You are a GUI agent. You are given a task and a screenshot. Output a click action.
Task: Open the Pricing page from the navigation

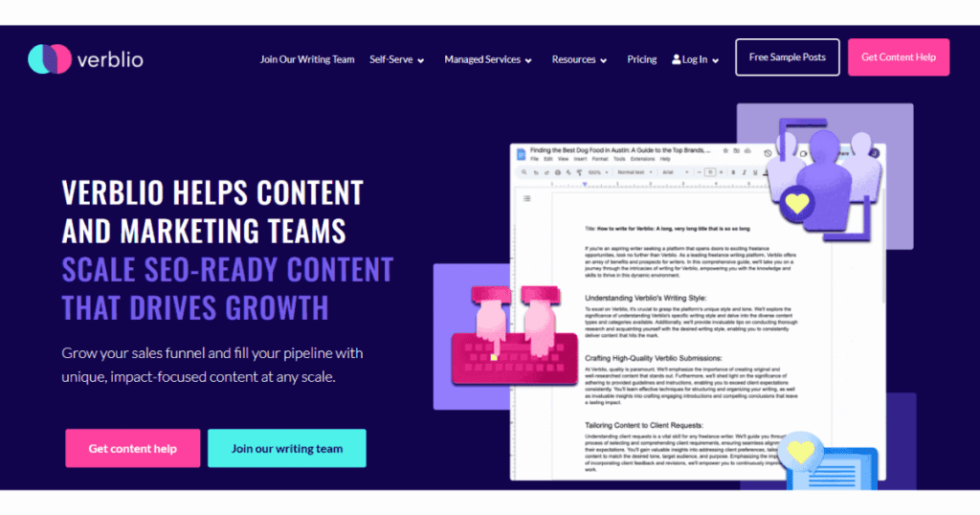pyautogui.click(x=642, y=59)
